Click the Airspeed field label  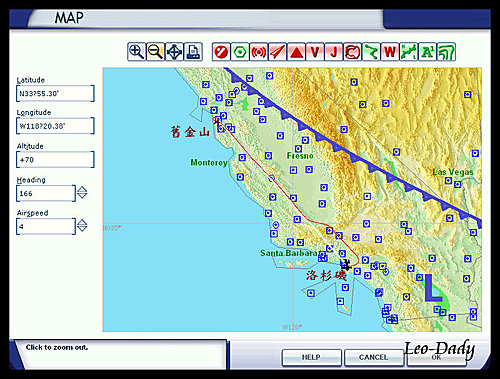coord(32,213)
